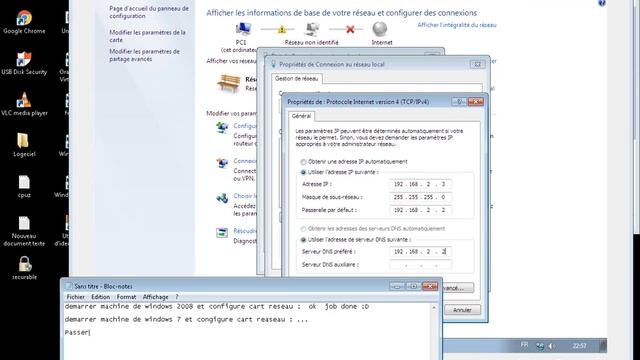Go to Page d'accueil du panneau de configuration
The height and width of the screenshot is (360, 640).
149,12
